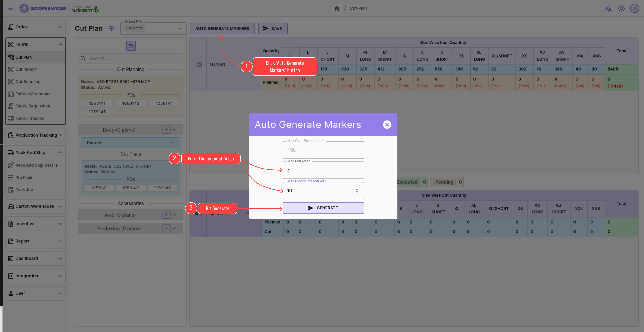Open the user avatar menu
This screenshot has height=332, width=644.
tap(635, 8)
